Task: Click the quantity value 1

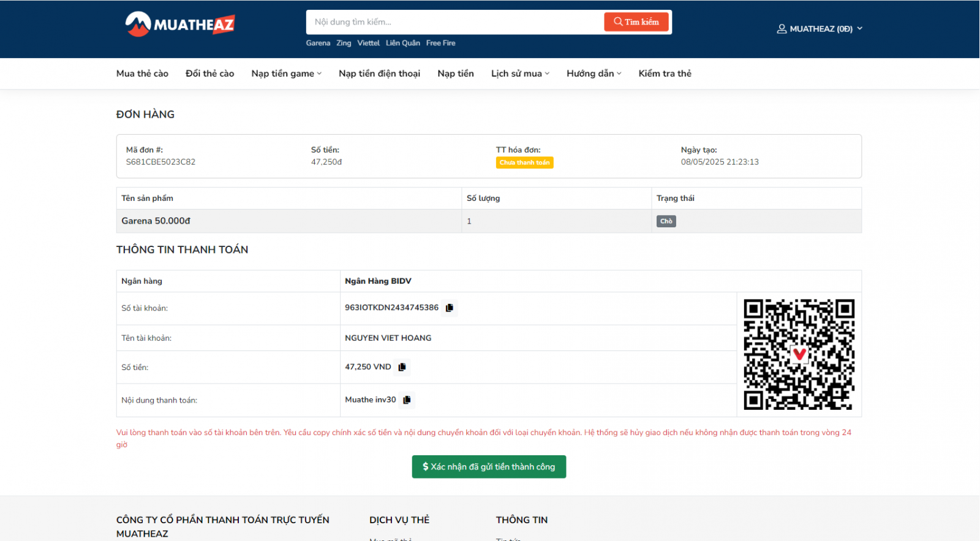Action: coord(469,221)
